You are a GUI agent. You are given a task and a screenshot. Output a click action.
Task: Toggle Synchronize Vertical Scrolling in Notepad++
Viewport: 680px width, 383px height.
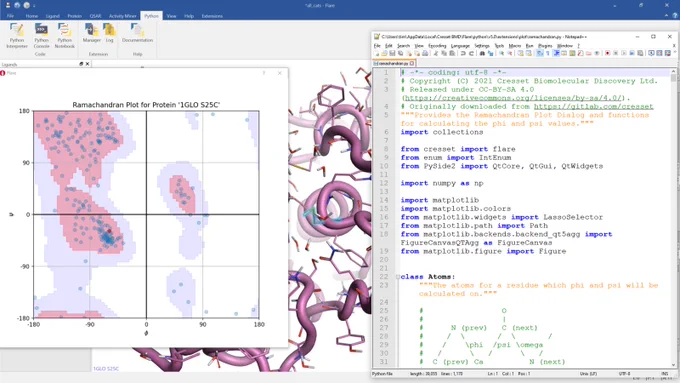click(520, 53)
